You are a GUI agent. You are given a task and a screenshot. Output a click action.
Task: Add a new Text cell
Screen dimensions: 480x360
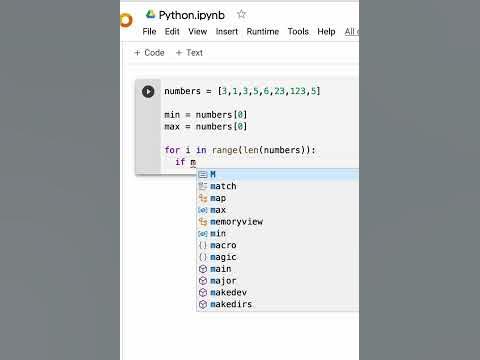[189, 53]
